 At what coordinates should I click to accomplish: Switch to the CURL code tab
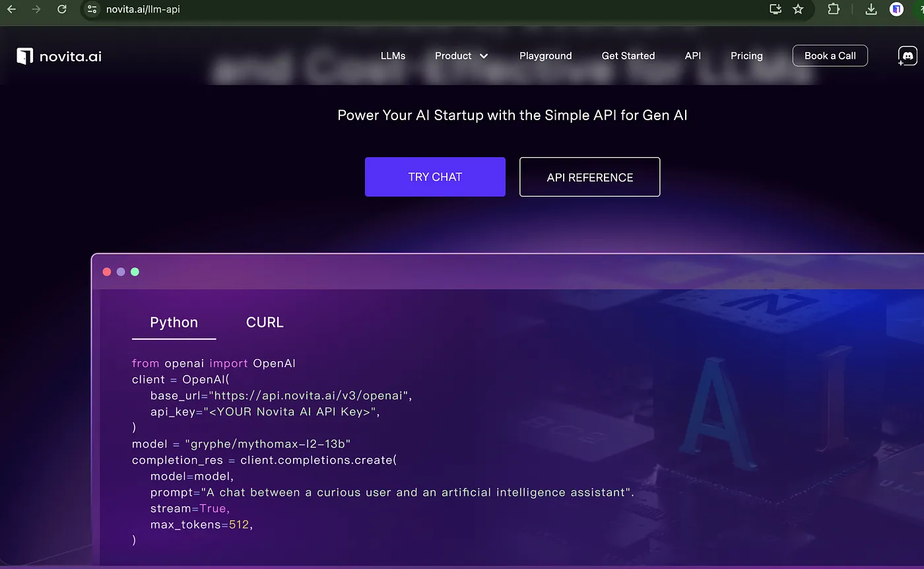coord(265,323)
